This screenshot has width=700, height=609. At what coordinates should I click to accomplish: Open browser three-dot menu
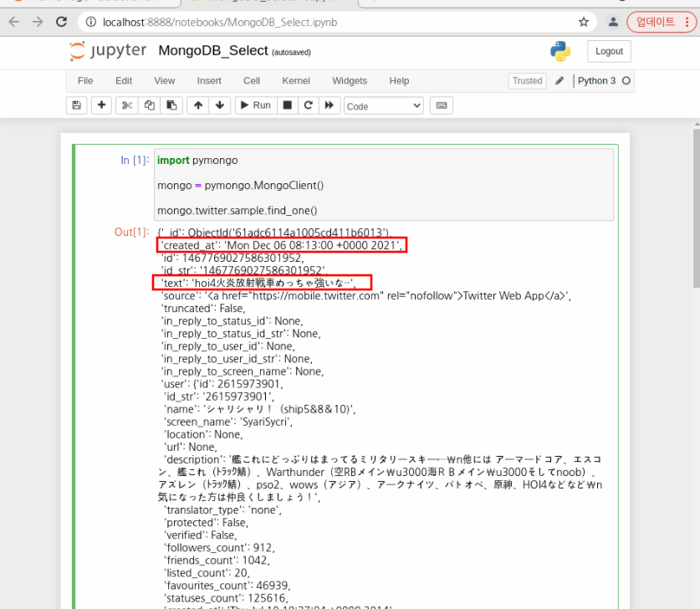pyautogui.click(x=687, y=22)
